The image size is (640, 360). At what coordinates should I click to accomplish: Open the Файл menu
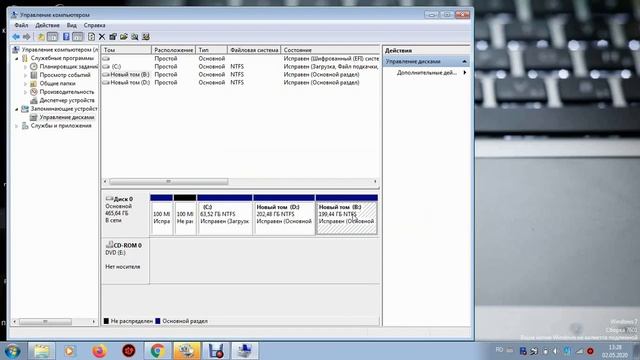point(21,25)
